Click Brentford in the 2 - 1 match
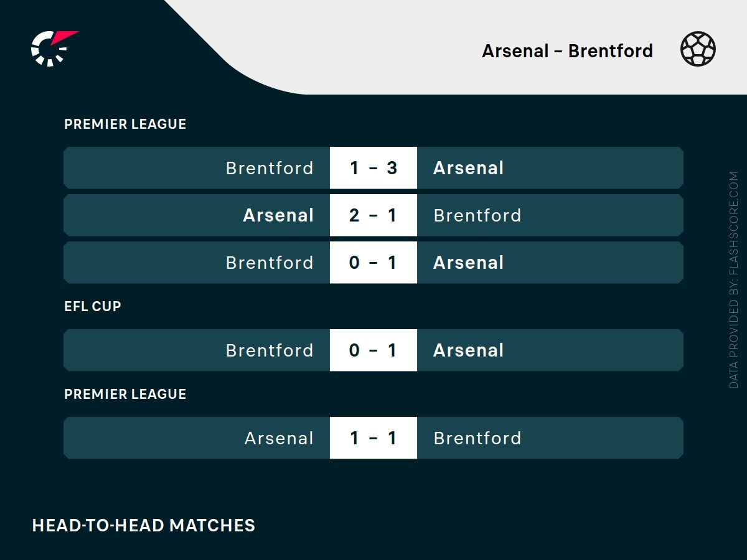 pyautogui.click(x=477, y=215)
